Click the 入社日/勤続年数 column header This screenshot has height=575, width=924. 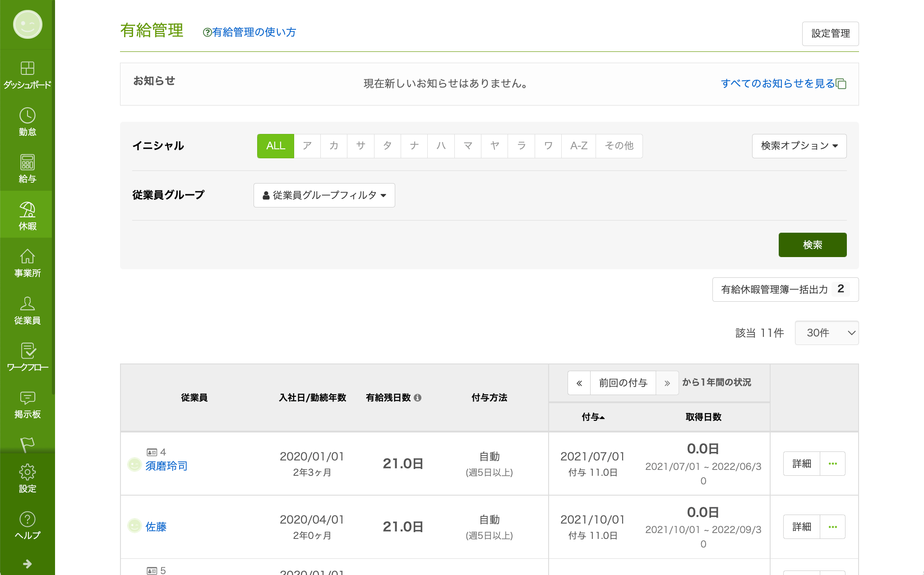(x=312, y=397)
